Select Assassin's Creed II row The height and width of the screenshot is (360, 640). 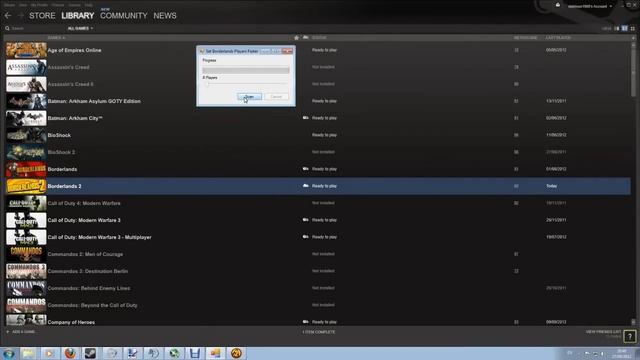point(317,84)
